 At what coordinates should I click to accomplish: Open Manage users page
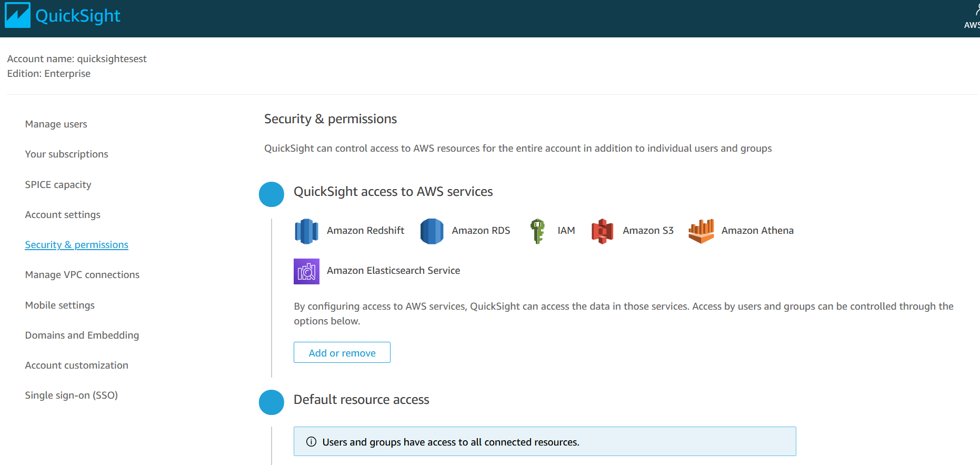(x=56, y=124)
